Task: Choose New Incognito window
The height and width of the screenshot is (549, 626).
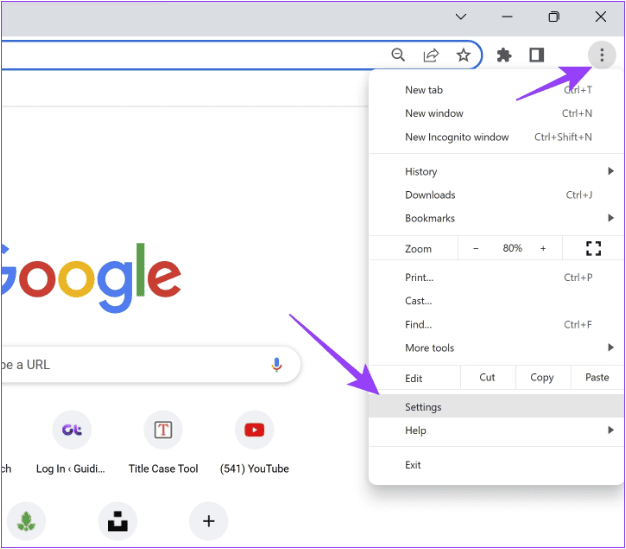Action: pos(457,137)
